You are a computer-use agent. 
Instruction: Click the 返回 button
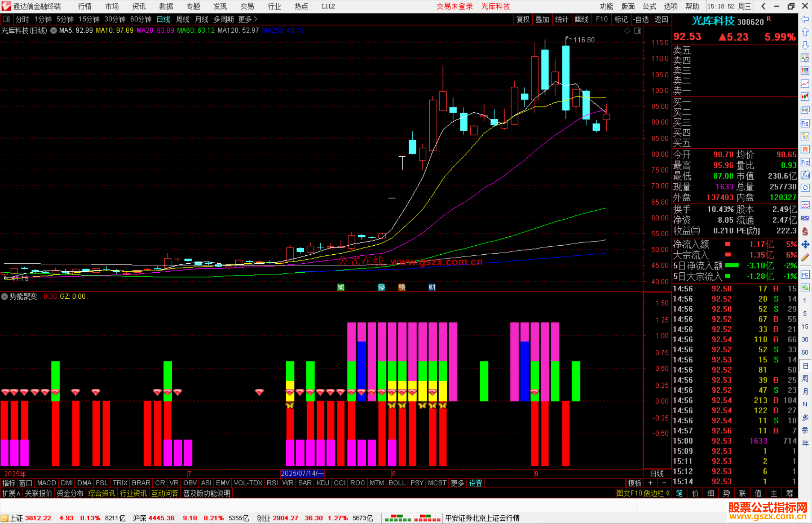[x=661, y=19]
